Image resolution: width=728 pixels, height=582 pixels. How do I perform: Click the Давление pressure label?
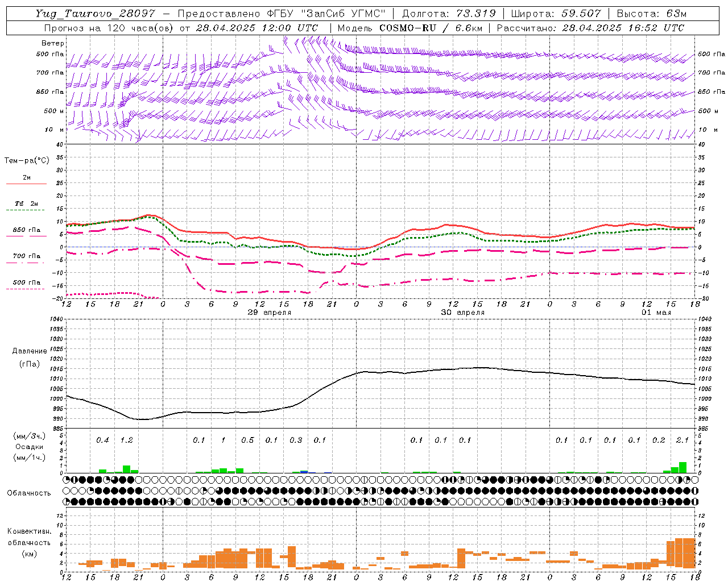[x=30, y=351]
